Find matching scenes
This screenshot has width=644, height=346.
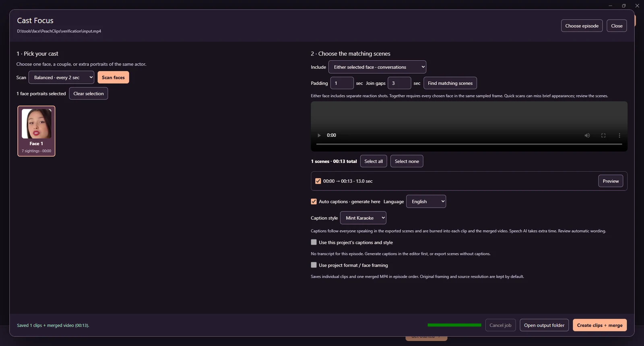[x=450, y=83]
